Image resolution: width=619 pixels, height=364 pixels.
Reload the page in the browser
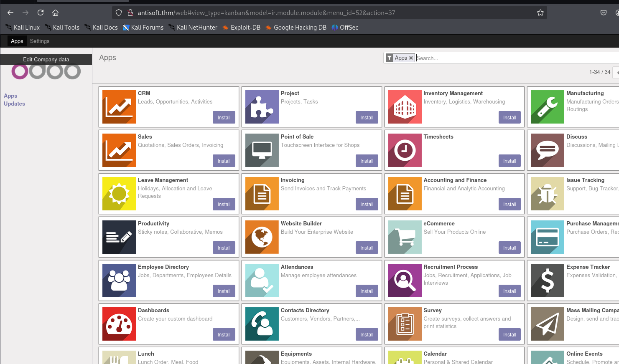pyautogui.click(x=41, y=13)
